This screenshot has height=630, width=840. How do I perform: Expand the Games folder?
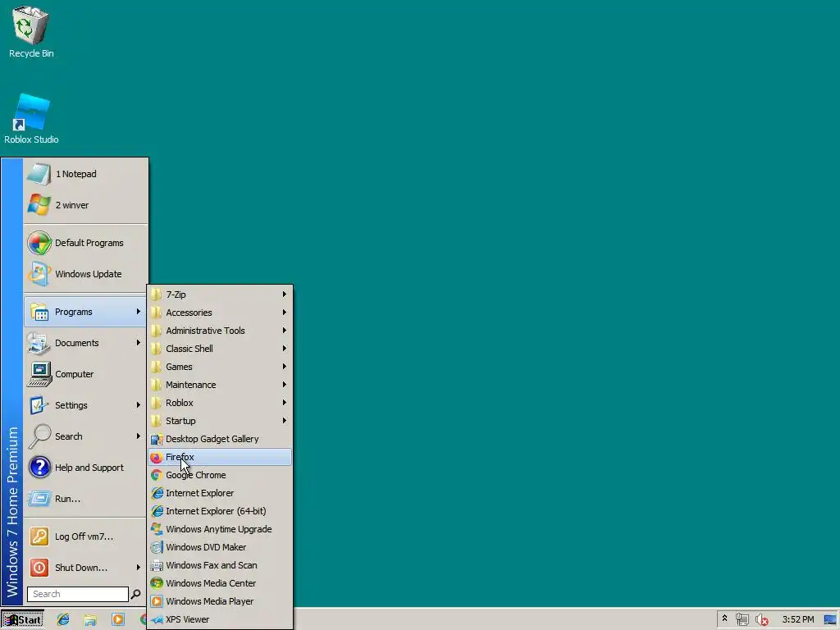220,367
